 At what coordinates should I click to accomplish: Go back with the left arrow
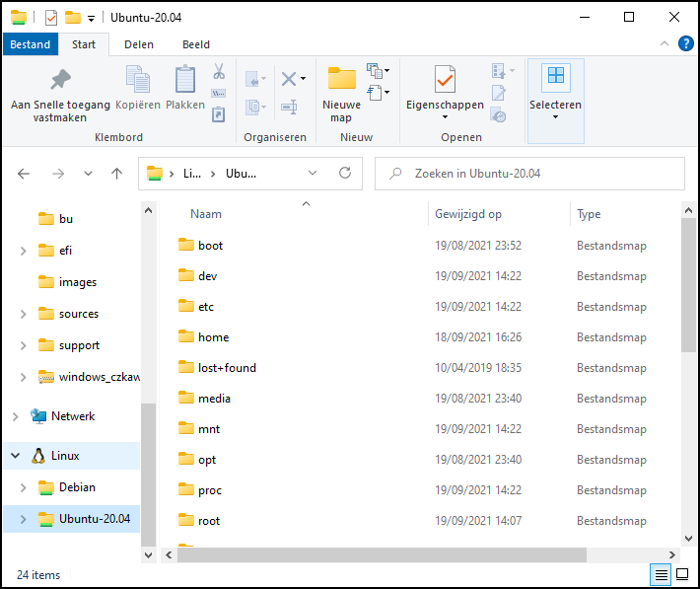pos(24,174)
